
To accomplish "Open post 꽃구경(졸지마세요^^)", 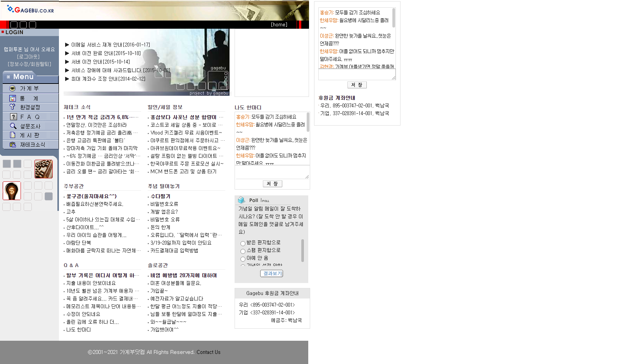I will pyautogui.click(x=92, y=196).
